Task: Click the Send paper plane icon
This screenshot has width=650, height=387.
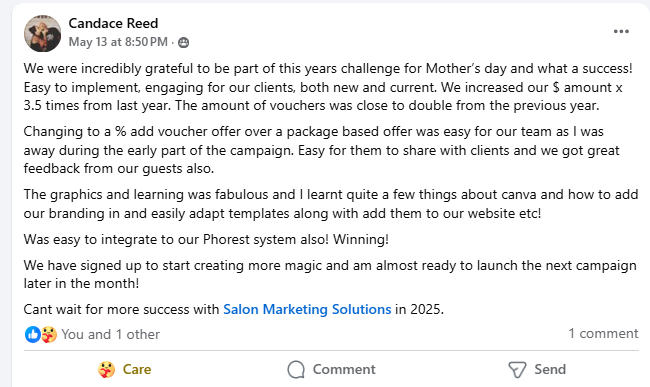Action: (517, 370)
